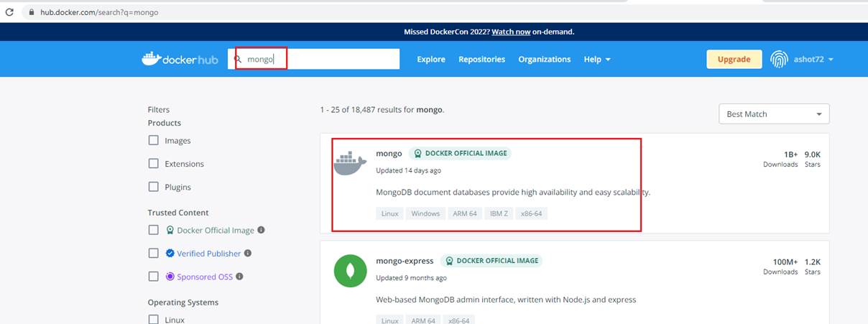Viewport: 868px width, 324px height.
Task: Open the Best Match sort dropdown
Action: [774, 114]
